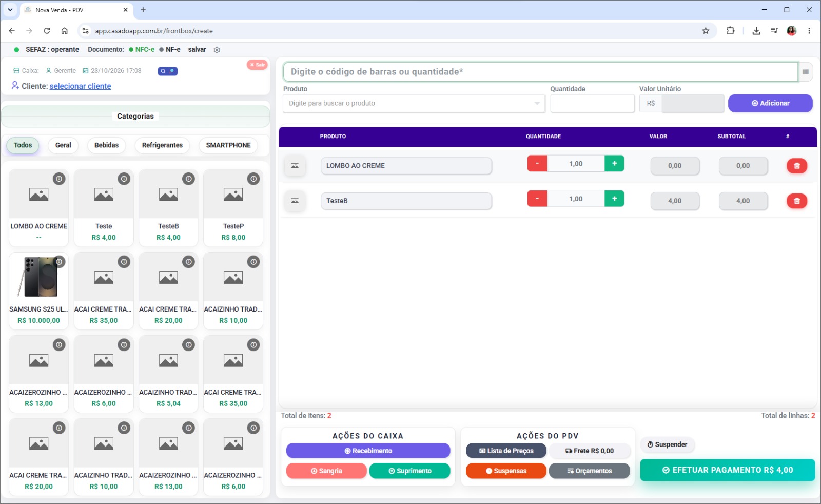Click the red Sair button

pos(257,65)
